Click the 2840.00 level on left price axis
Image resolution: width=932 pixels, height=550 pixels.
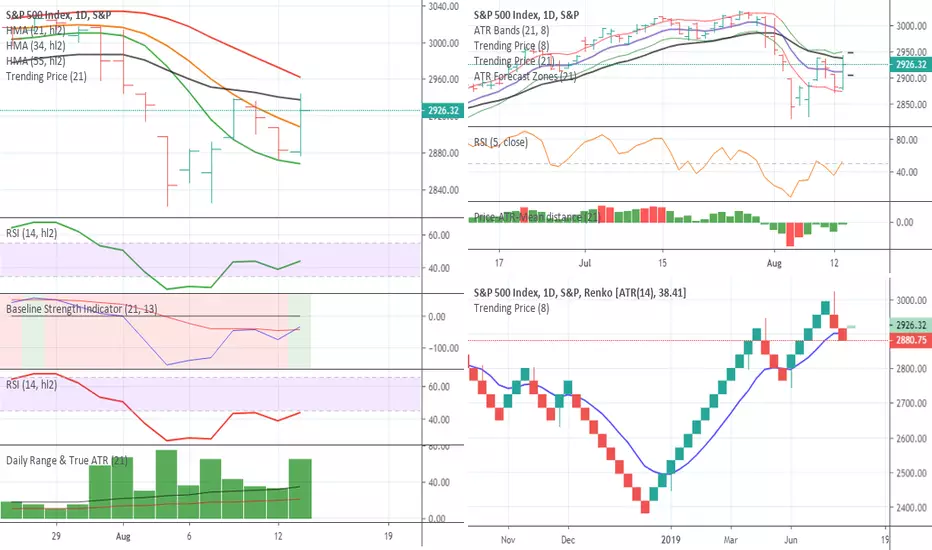point(443,190)
